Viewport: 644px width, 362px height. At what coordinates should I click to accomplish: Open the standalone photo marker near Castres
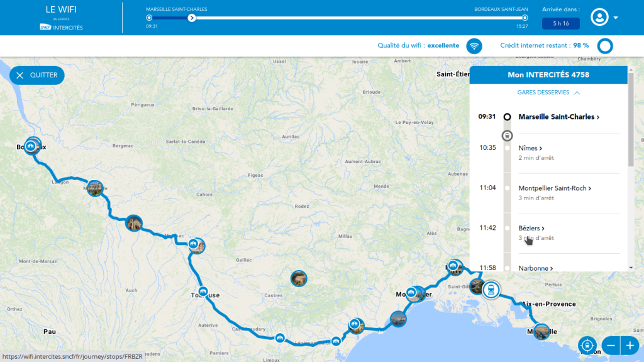[x=299, y=278]
